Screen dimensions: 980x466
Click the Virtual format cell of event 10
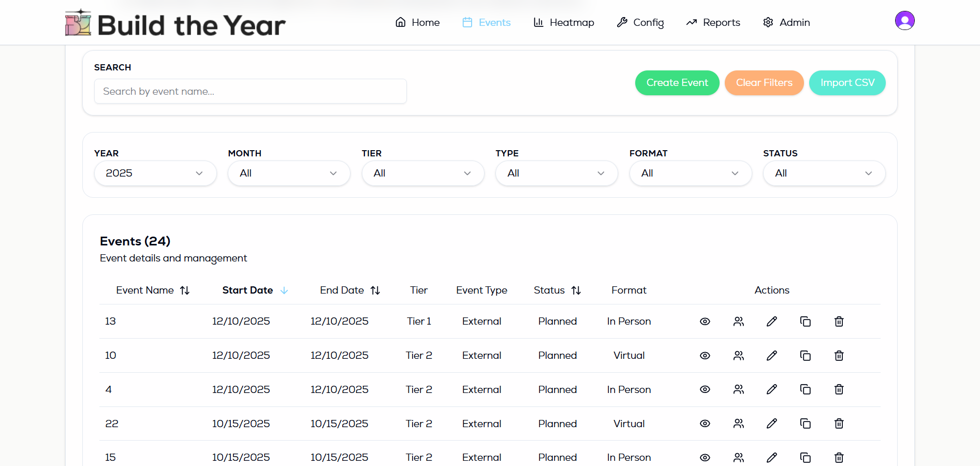pyautogui.click(x=629, y=356)
